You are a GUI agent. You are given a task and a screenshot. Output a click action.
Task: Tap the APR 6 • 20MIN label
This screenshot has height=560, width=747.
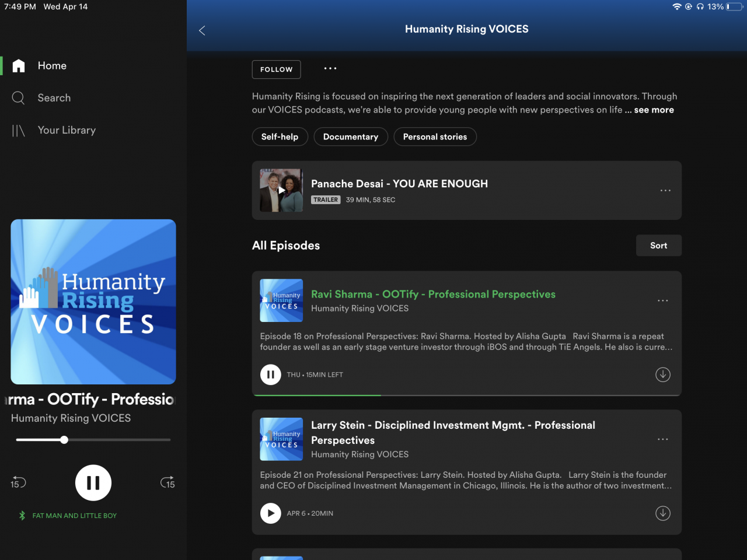pyautogui.click(x=310, y=513)
